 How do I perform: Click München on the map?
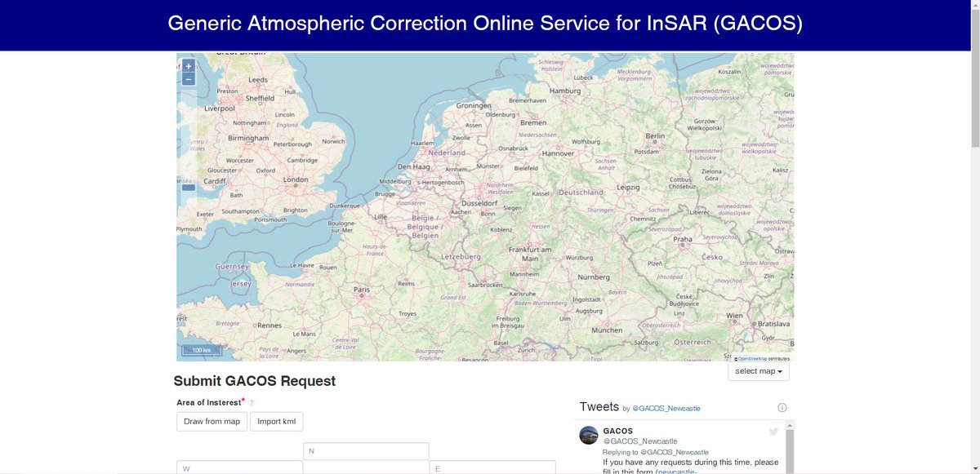pyautogui.click(x=607, y=330)
